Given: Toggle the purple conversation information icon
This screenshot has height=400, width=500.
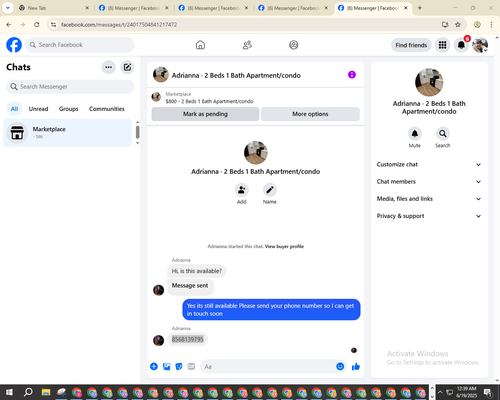Looking at the screenshot, I should (352, 75).
